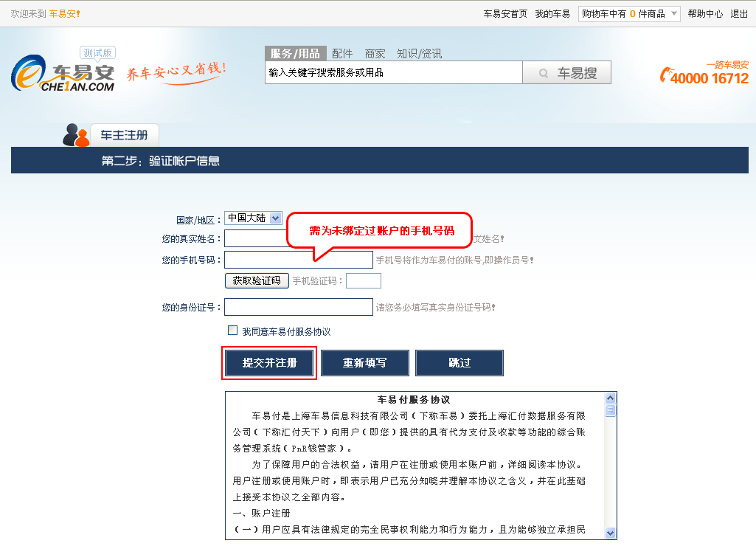
Task: Click the 车易搜 search button
Action: (567, 72)
